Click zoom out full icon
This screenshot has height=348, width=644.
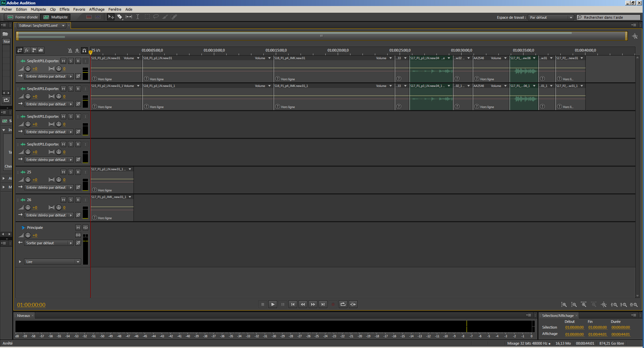603,304
